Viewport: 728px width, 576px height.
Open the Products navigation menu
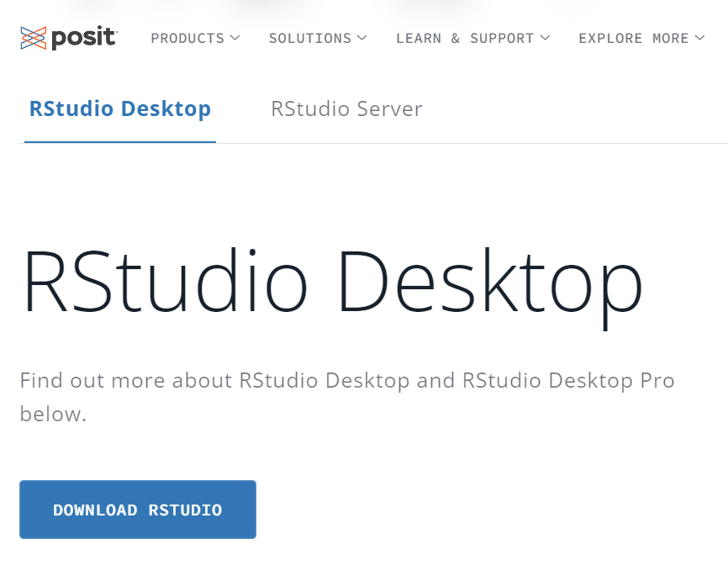(x=187, y=38)
